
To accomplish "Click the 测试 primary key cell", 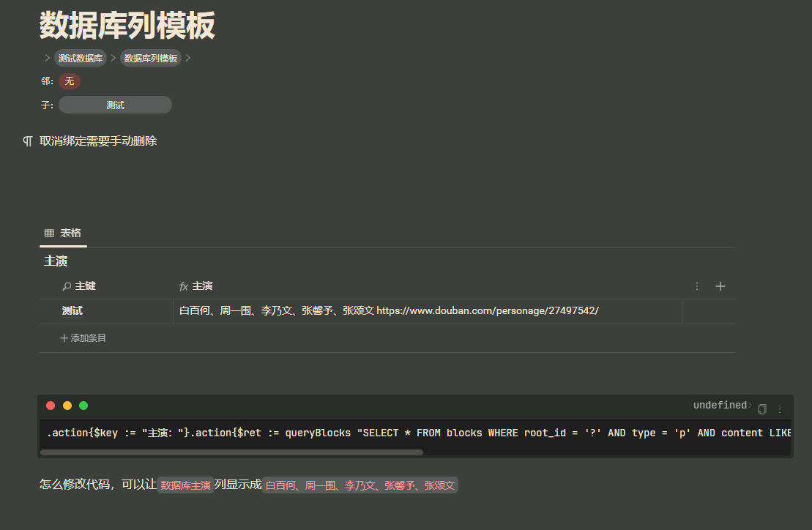I will point(72,310).
